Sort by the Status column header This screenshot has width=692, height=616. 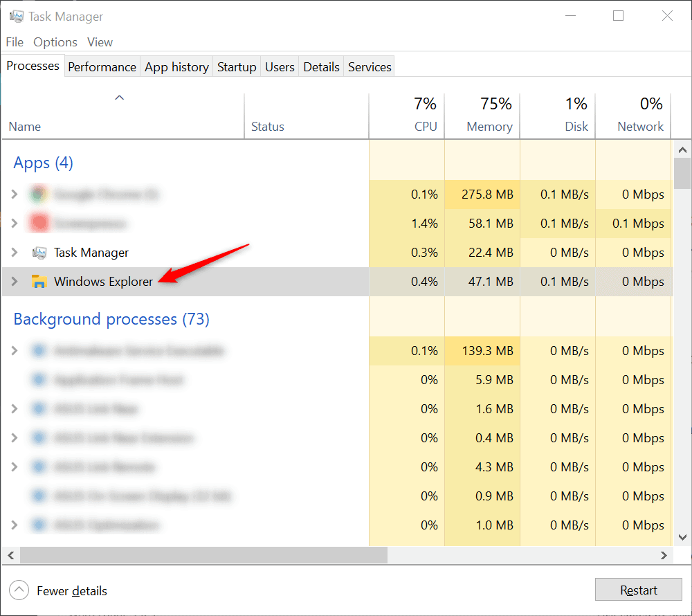coord(307,116)
